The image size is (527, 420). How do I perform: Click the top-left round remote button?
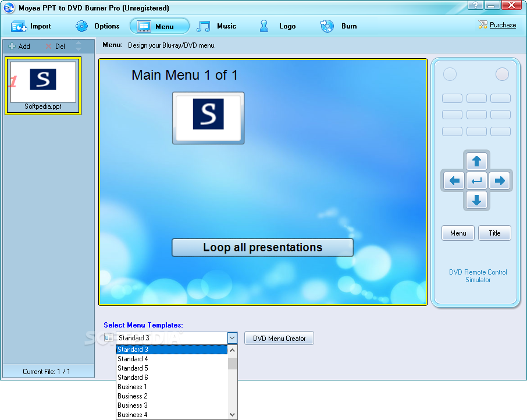[x=450, y=74]
